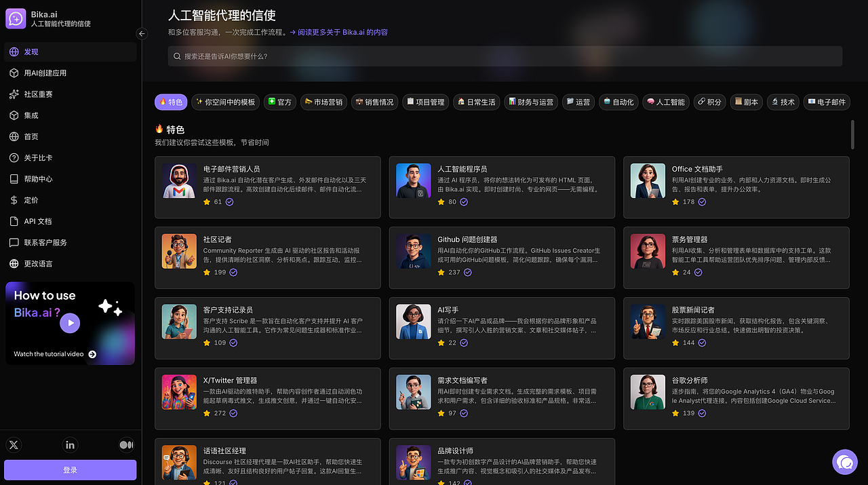Open 阅读更多关于 Bika.ai 的内容 link
The width and height of the screenshot is (868, 485).
342,32
